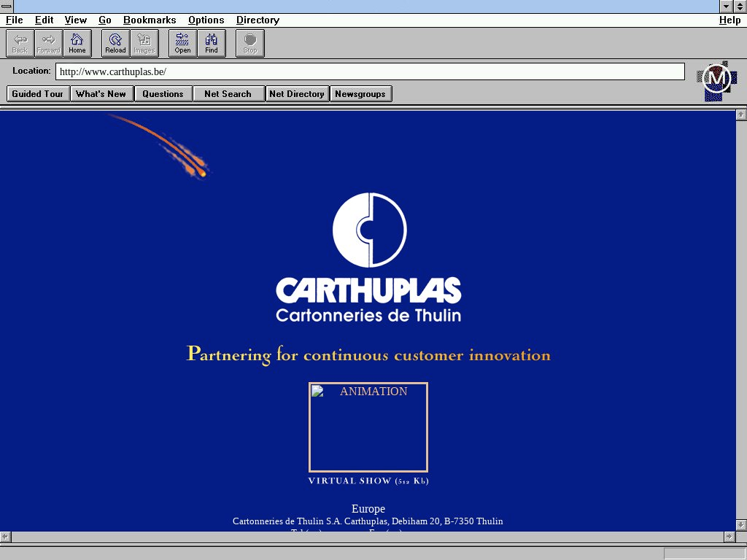Click the Location URL field
This screenshot has width=747, height=560.
[370, 71]
